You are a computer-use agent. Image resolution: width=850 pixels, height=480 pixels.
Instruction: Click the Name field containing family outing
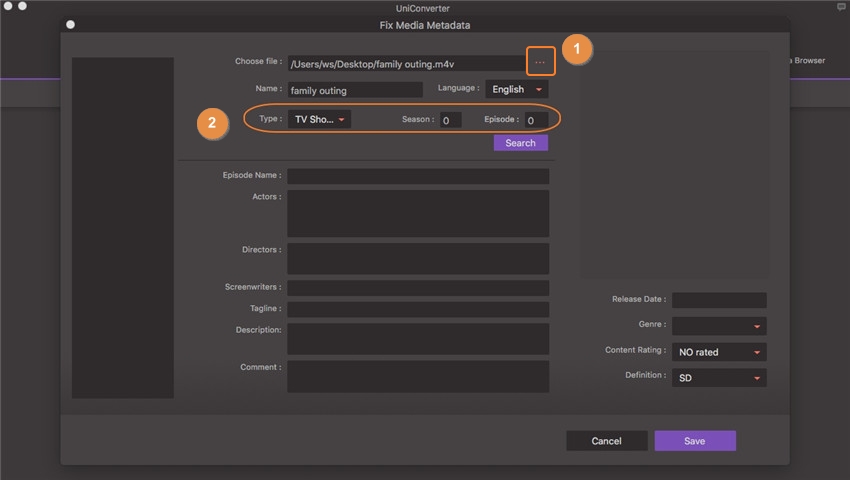(x=355, y=90)
